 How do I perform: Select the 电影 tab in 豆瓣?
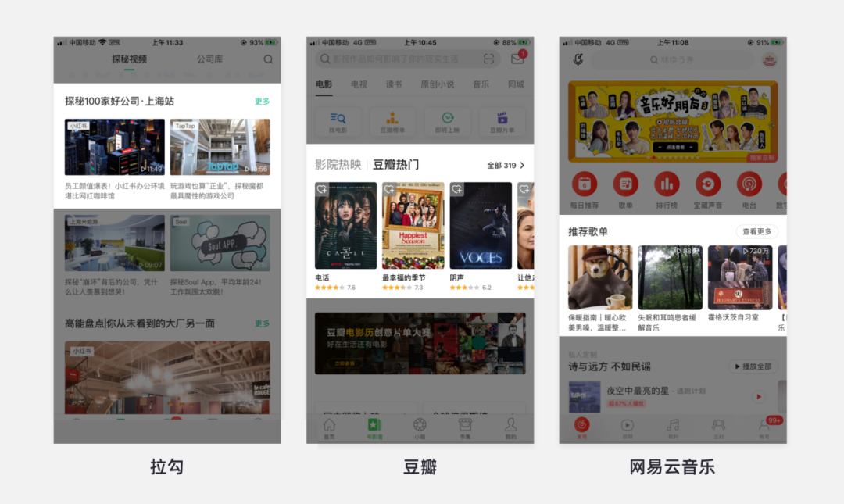324,84
